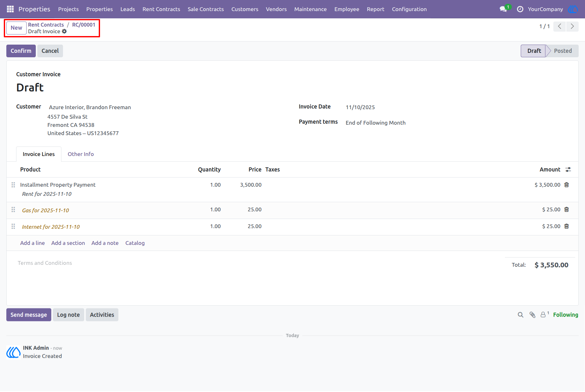
Task: Click the Terms and Conditions field
Action: (45, 263)
